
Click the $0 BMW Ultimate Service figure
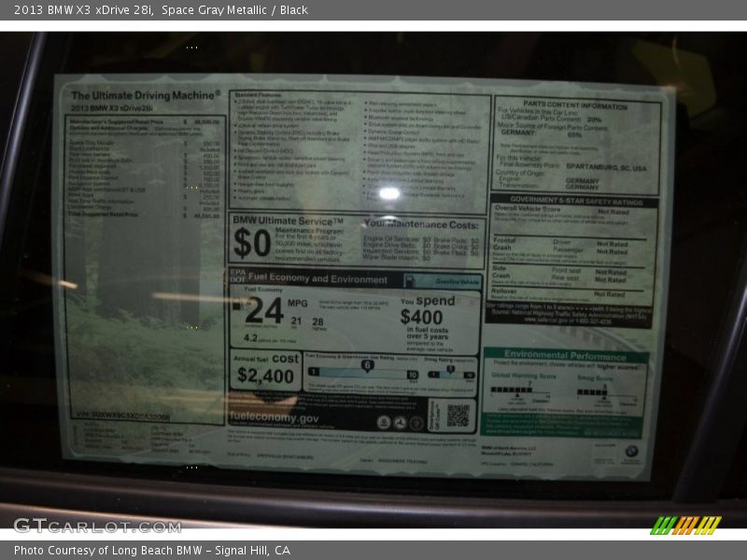click(252, 242)
